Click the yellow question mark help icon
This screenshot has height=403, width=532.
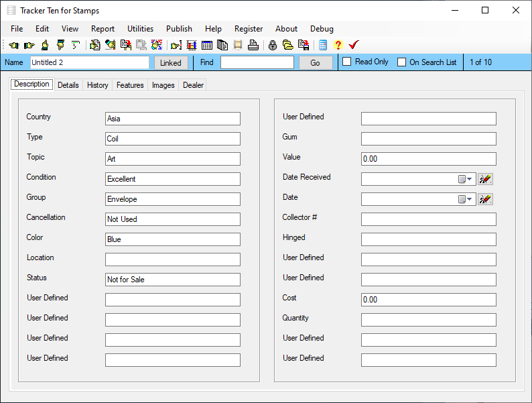(x=338, y=46)
